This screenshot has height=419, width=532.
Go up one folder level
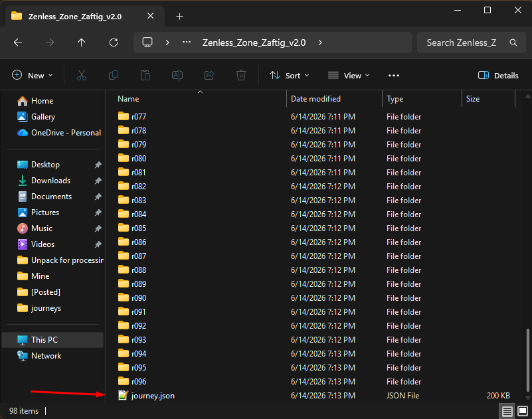82,42
